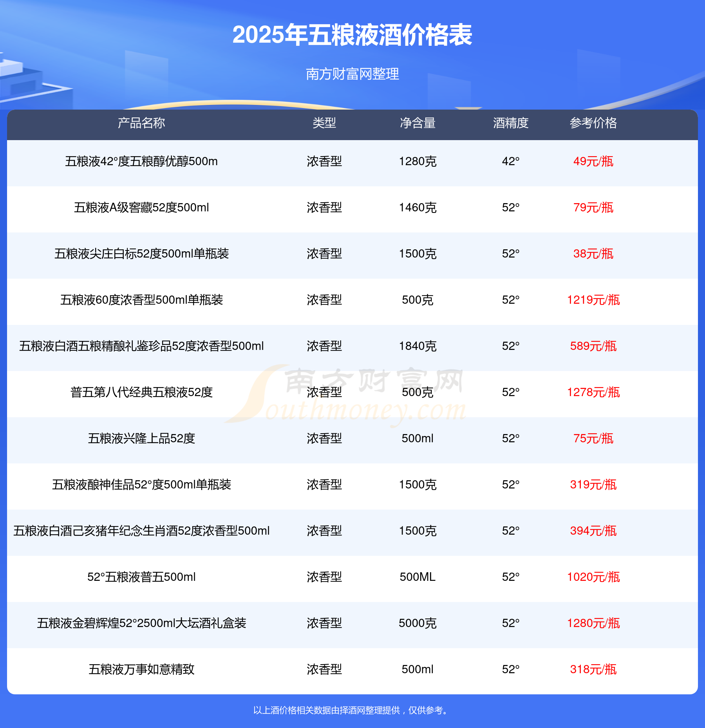Click the "产品名称" column header
This screenshot has height=728, width=705.
click(x=141, y=123)
